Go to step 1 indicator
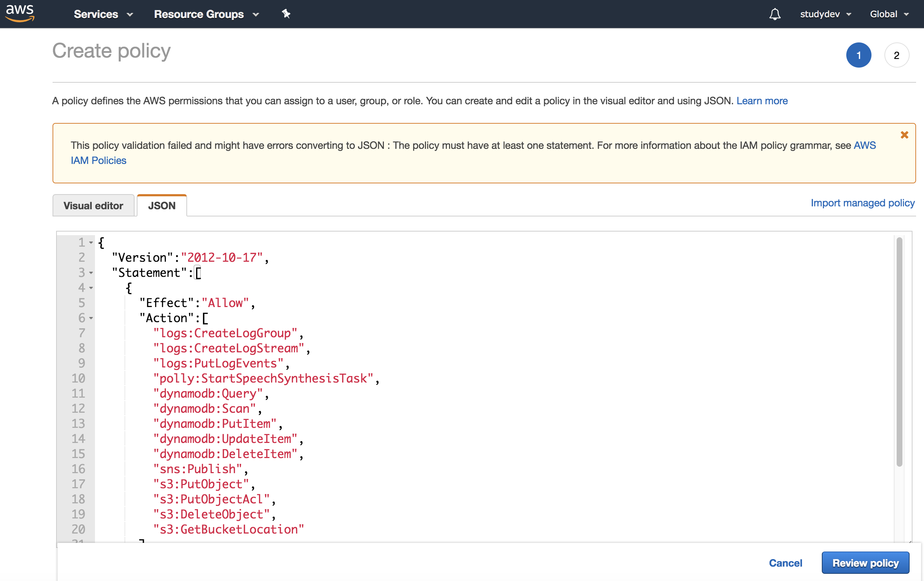 coord(859,55)
